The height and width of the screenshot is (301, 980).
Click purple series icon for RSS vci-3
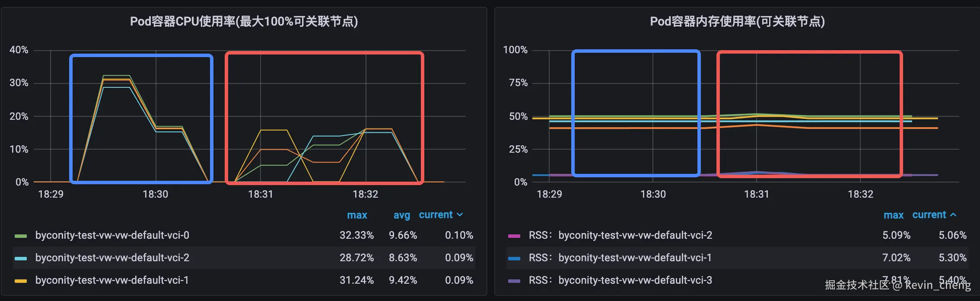click(514, 281)
